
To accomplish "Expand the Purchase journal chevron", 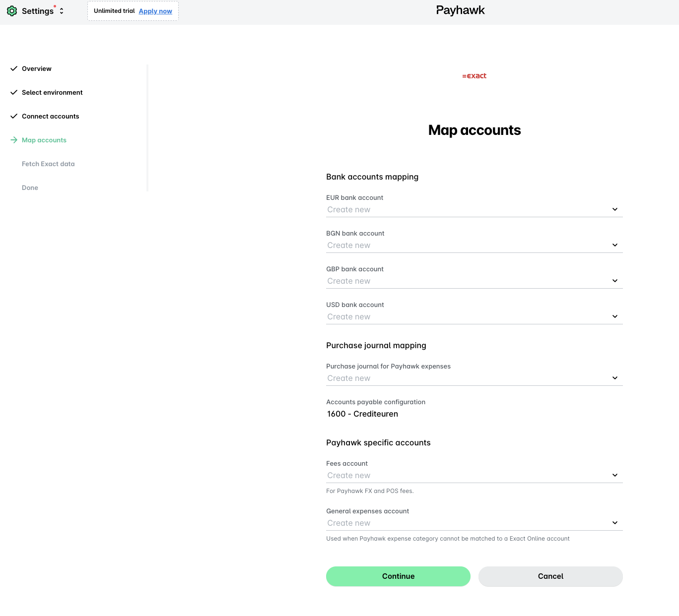I will [615, 378].
